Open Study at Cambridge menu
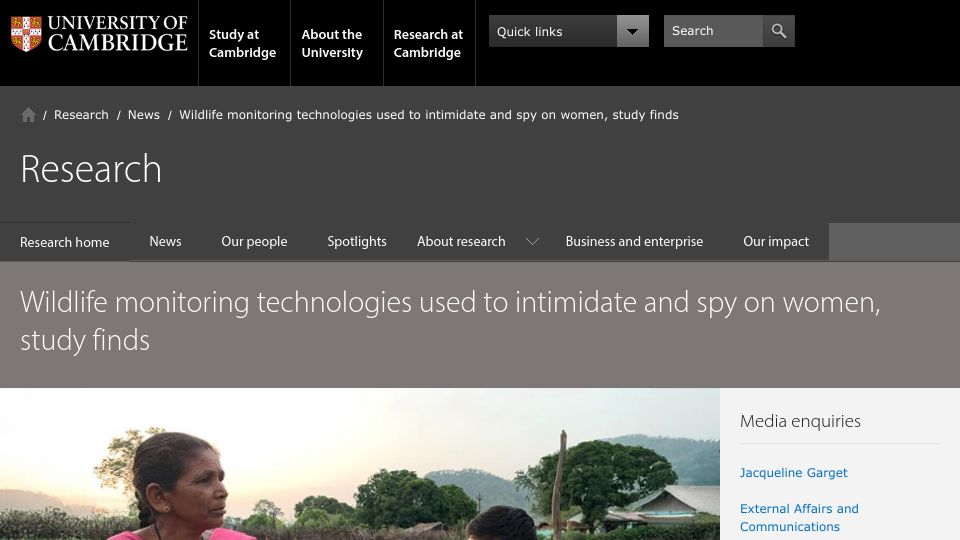 (x=242, y=43)
